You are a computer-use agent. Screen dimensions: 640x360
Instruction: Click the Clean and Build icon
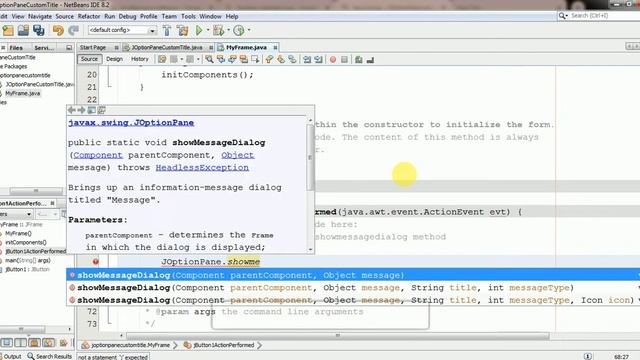pos(182,30)
